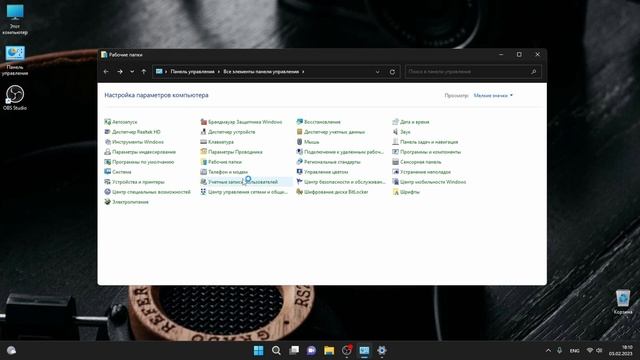Select Корзина desktop icon

(x=622, y=302)
